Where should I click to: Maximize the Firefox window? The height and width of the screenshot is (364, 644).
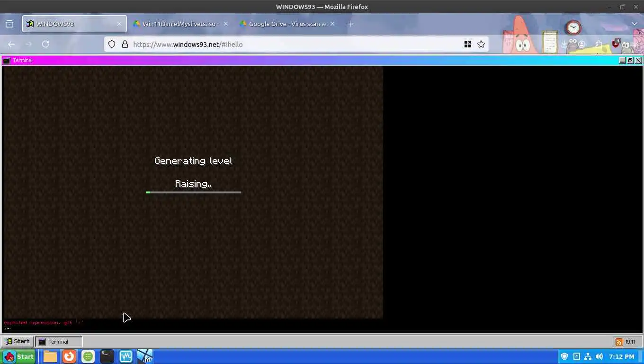[x=622, y=7]
